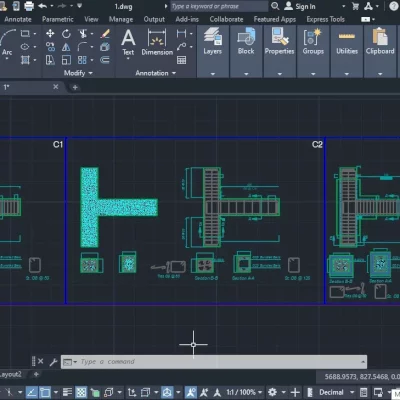Insert a Table from Annotation panel
Viewport: 400px width, 400px height.
point(182,60)
